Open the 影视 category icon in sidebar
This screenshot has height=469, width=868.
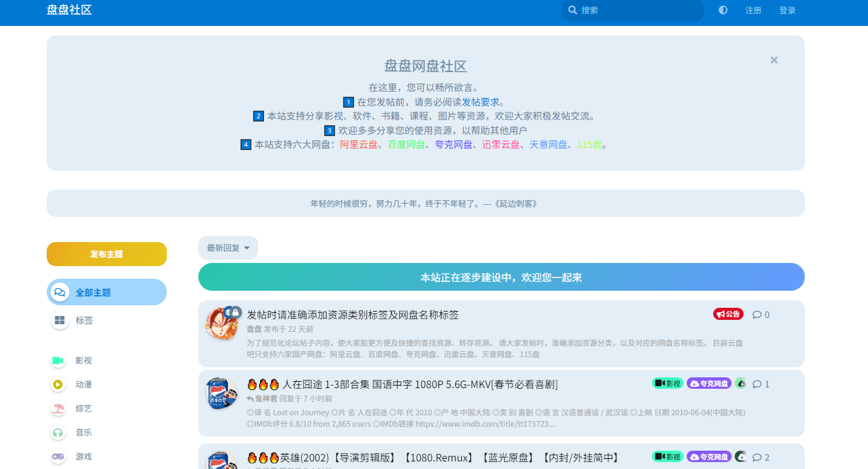[x=58, y=360]
